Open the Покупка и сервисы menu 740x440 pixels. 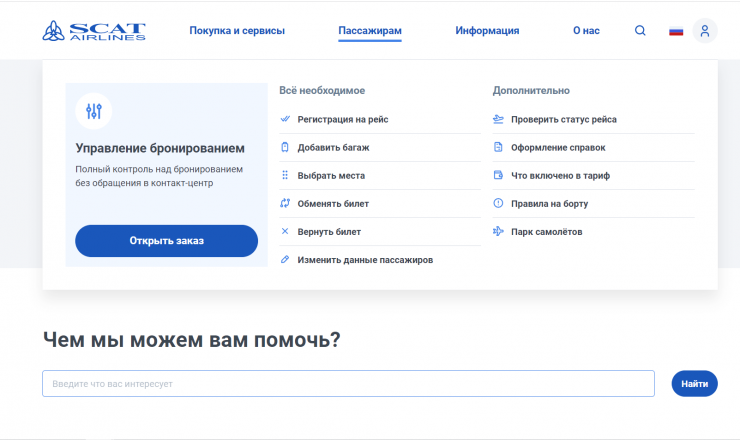tap(237, 31)
